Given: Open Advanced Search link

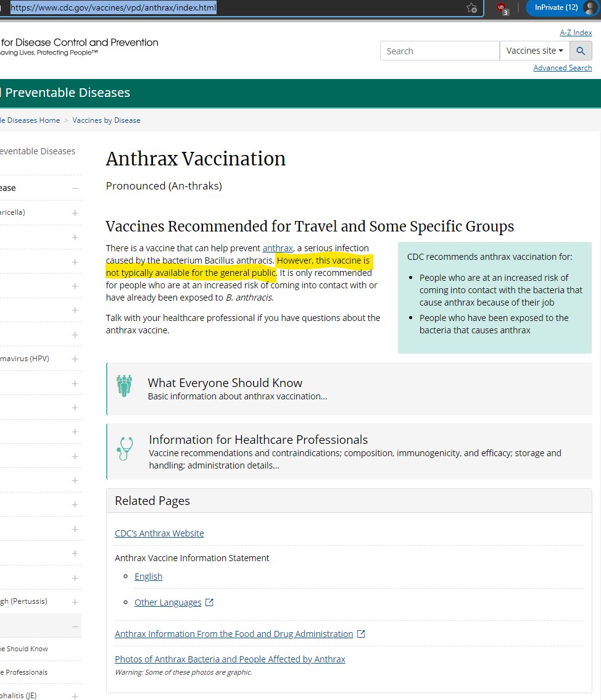Looking at the screenshot, I should 563,68.
